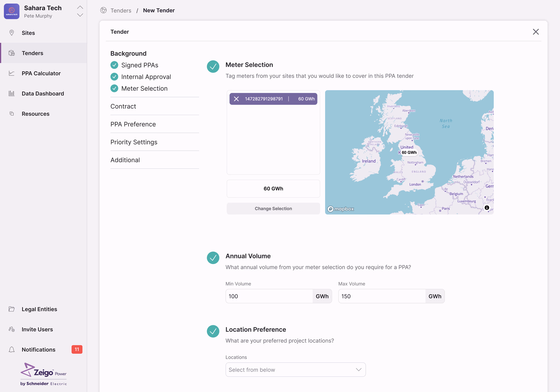The width and height of the screenshot is (560, 392).
Task: Select meter tag 147282791298791
Action: [x=273, y=99]
